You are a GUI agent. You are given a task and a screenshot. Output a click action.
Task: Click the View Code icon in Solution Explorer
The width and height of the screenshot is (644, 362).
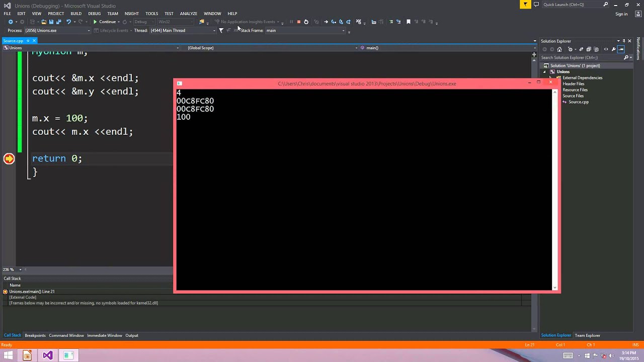(606, 49)
